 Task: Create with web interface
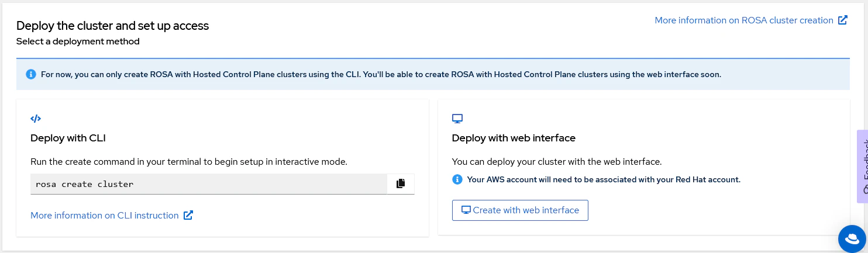click(x=520, y=210)
